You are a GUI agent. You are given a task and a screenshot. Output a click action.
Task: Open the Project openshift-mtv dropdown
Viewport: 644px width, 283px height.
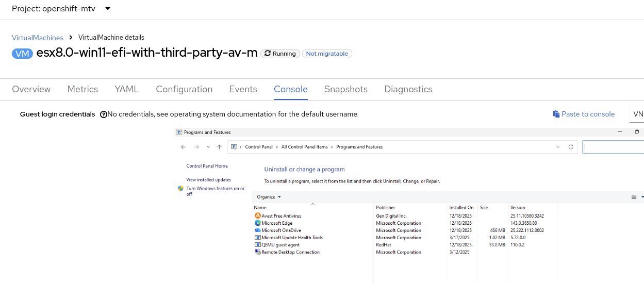click(107, 9)
